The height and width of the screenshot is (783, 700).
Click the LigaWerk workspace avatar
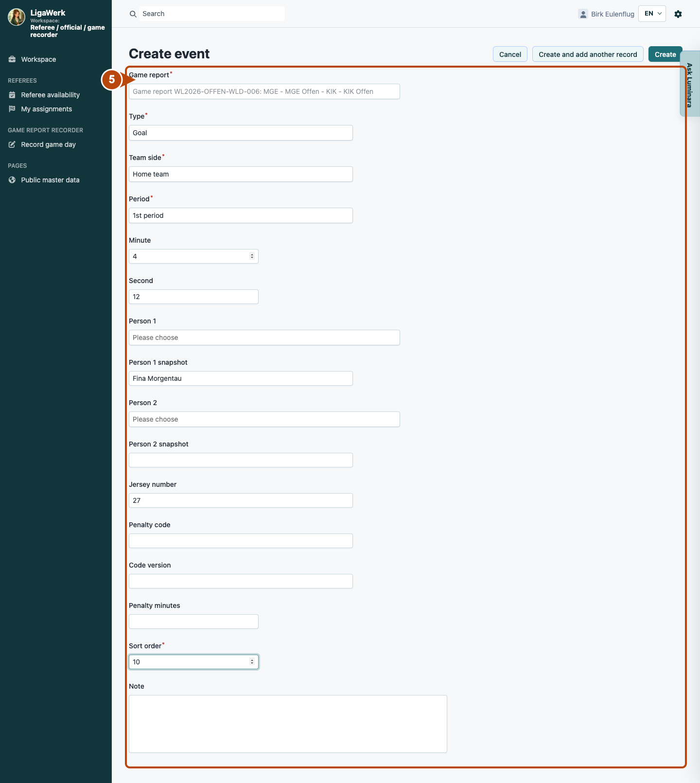[x=17, y=17]
